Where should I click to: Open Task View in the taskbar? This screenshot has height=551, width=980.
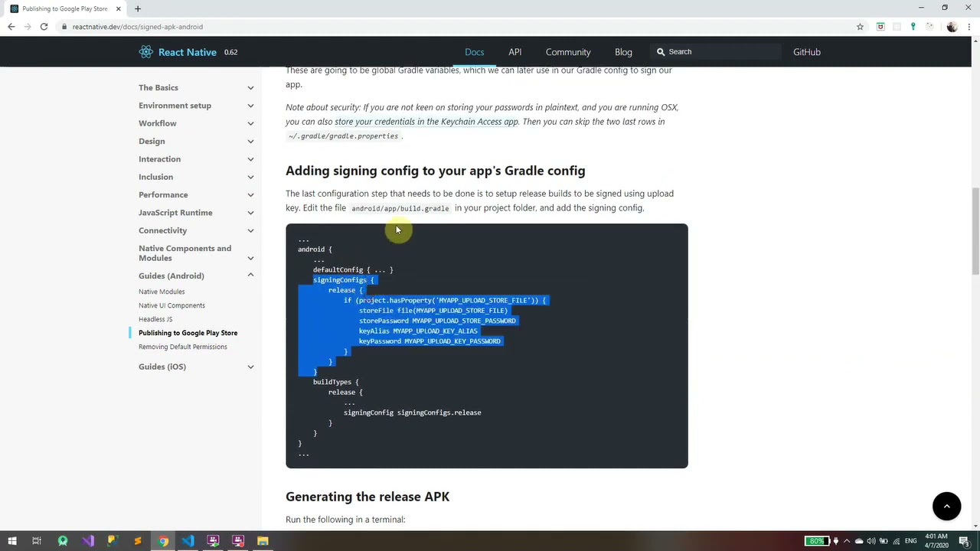pyautogui.click(x=36, y=541)
